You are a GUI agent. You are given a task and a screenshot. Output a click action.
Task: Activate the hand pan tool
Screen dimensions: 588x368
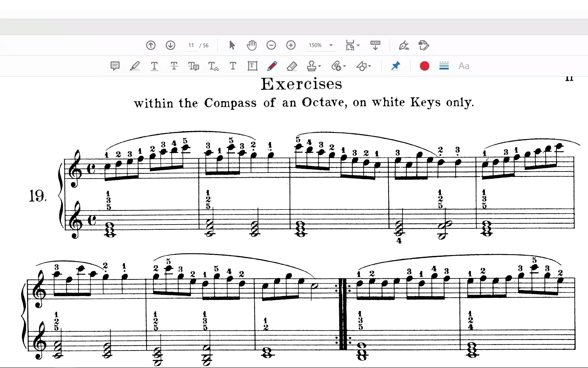pyautogui.click(x=251, y=45)
